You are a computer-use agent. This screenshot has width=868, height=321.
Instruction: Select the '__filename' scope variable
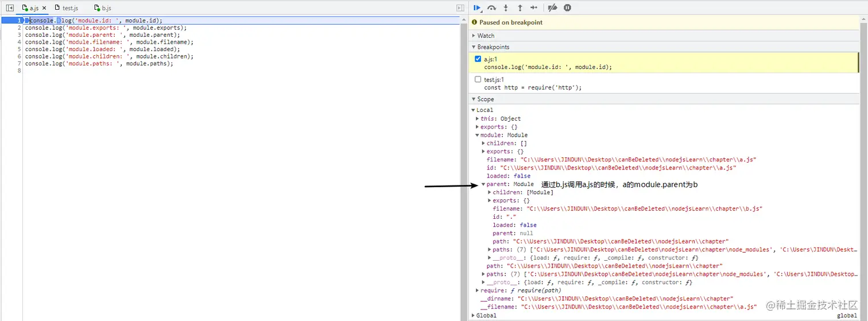(619, 307)
